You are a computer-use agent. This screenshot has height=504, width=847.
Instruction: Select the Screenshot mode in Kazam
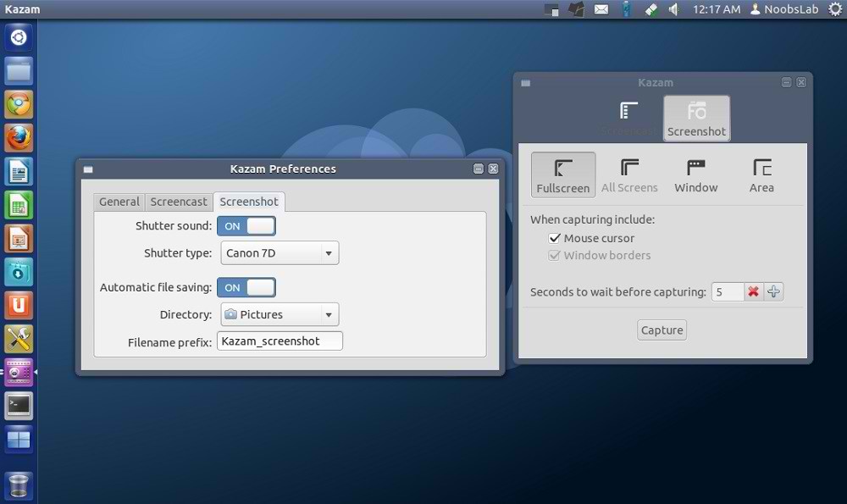(697, 119)
